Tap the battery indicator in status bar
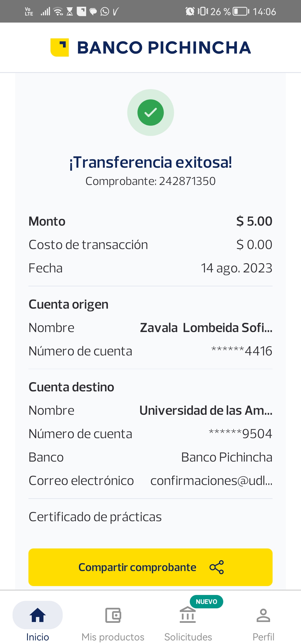 [x=241, y=11]
